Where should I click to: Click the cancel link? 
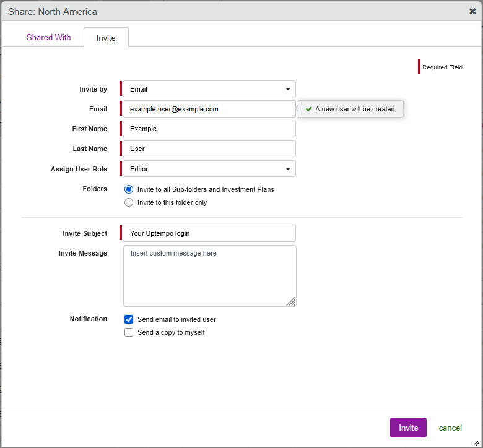point(450,428)
